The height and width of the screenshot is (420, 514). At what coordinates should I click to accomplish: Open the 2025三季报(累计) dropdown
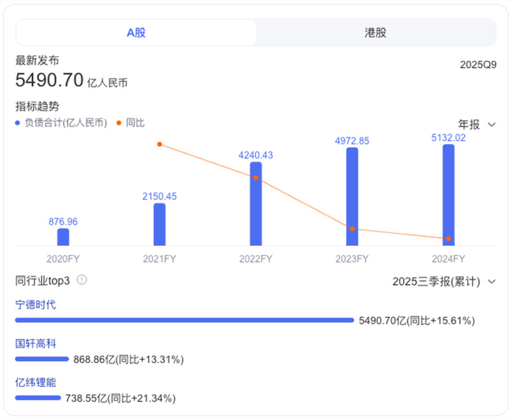(444, 282)
